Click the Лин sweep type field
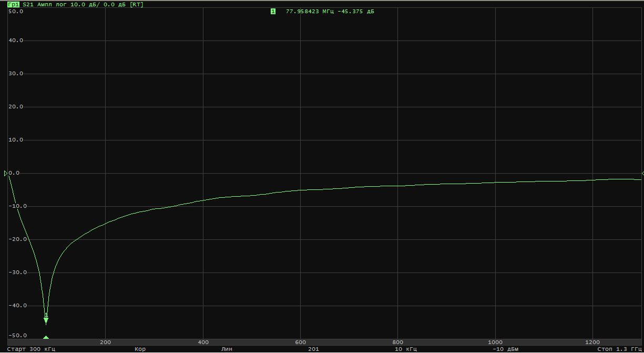The height and width of the screenshot is (353, 644). (x=227, y=349)
